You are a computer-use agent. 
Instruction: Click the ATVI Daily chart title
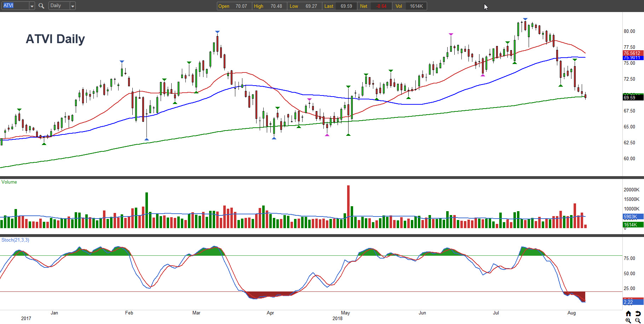(55, 39)
